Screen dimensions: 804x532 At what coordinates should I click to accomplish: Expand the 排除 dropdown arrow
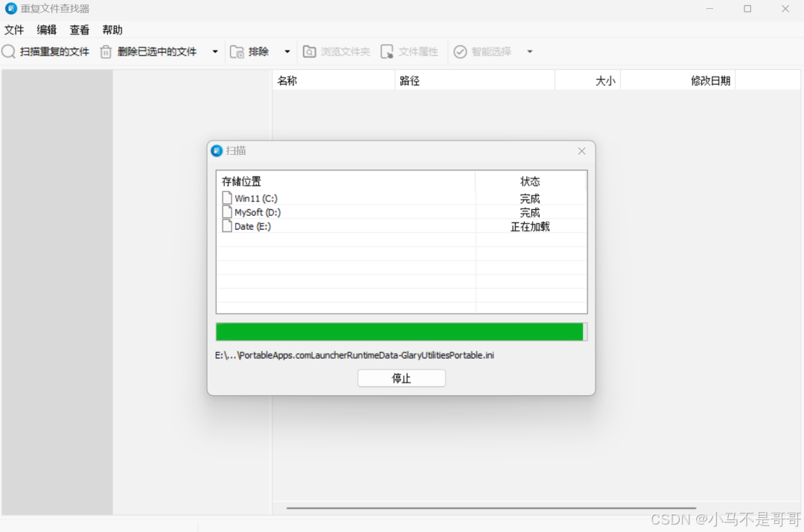[287, 52]
